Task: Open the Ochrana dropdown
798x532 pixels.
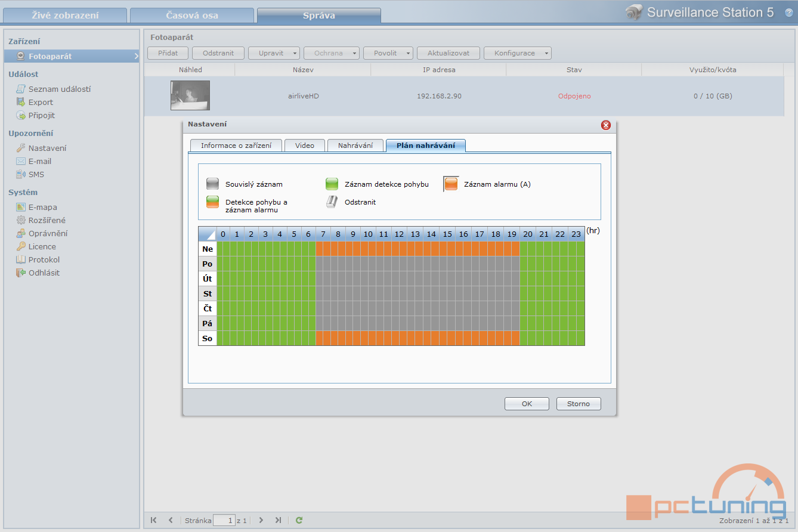Action: (x=332, y=53)
